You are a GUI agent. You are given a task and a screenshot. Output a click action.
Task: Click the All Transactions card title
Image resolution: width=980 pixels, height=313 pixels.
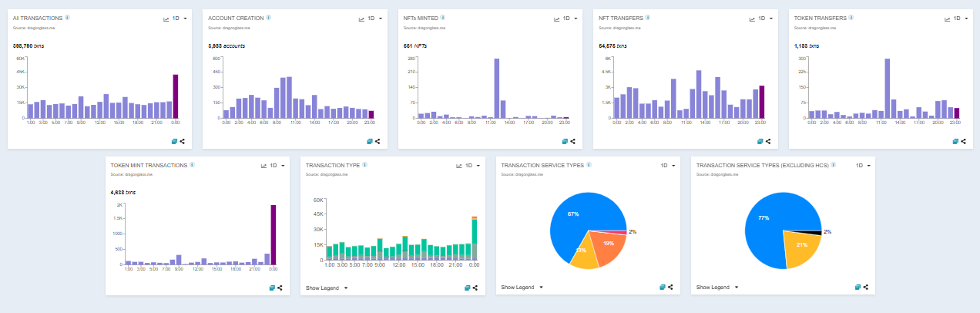click(x=38, y=17)
